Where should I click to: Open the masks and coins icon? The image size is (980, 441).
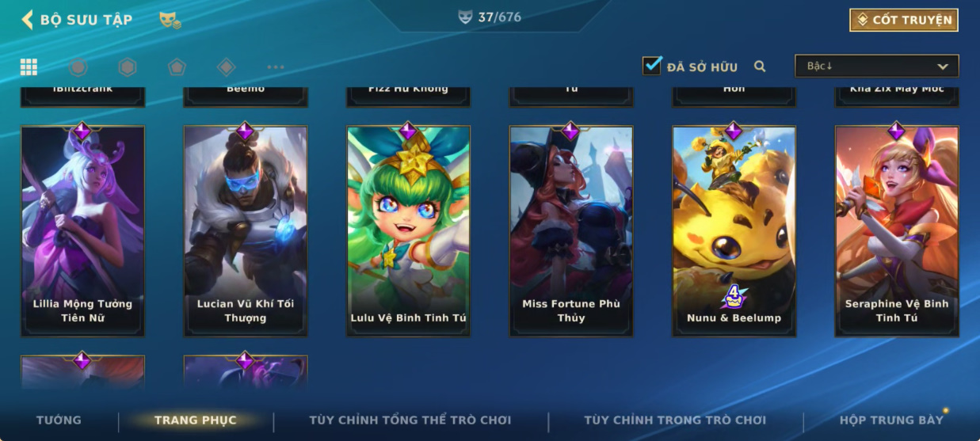pos(170,20)
